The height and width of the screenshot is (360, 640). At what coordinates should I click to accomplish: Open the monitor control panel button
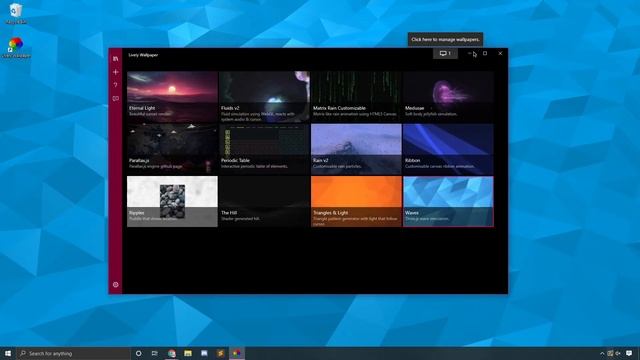pyautogui.click(x=445, y=53)
